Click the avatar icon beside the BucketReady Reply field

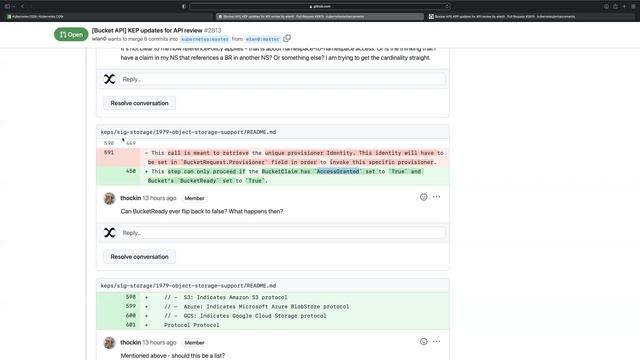pyautogui.click(x=109, y=233)
